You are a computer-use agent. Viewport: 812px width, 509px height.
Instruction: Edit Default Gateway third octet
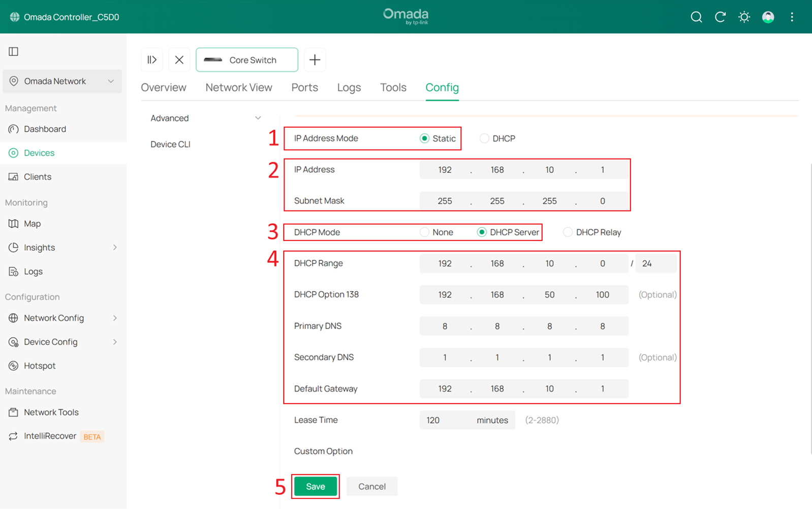pos(550,389)
